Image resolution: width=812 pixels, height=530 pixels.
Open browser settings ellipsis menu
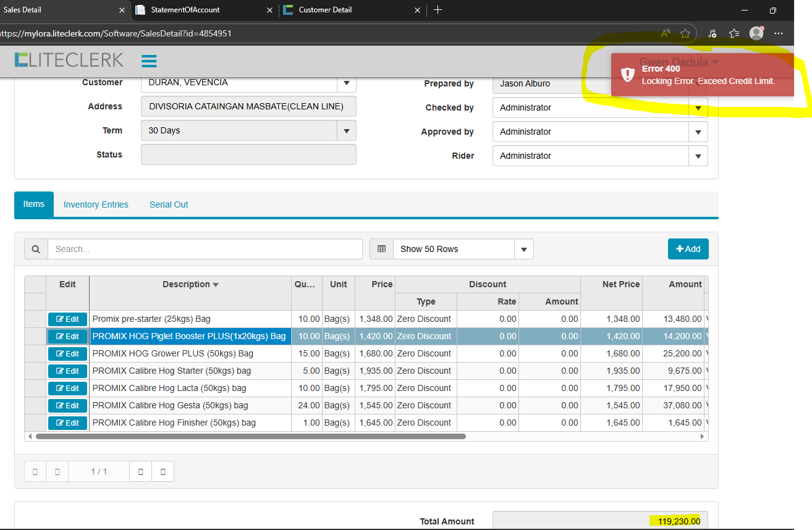point(779,33)
